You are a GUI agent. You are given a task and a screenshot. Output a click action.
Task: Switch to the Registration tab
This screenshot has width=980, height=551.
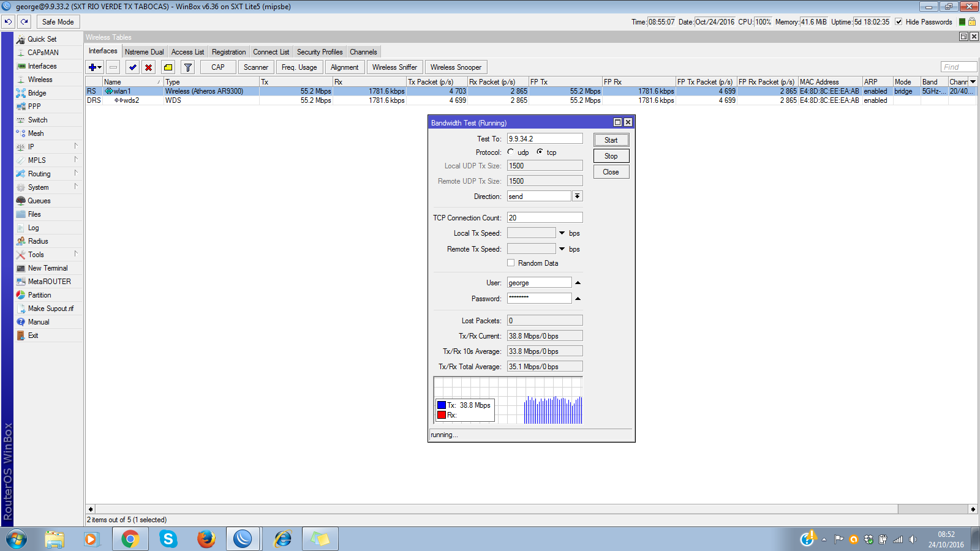(228, 52)
